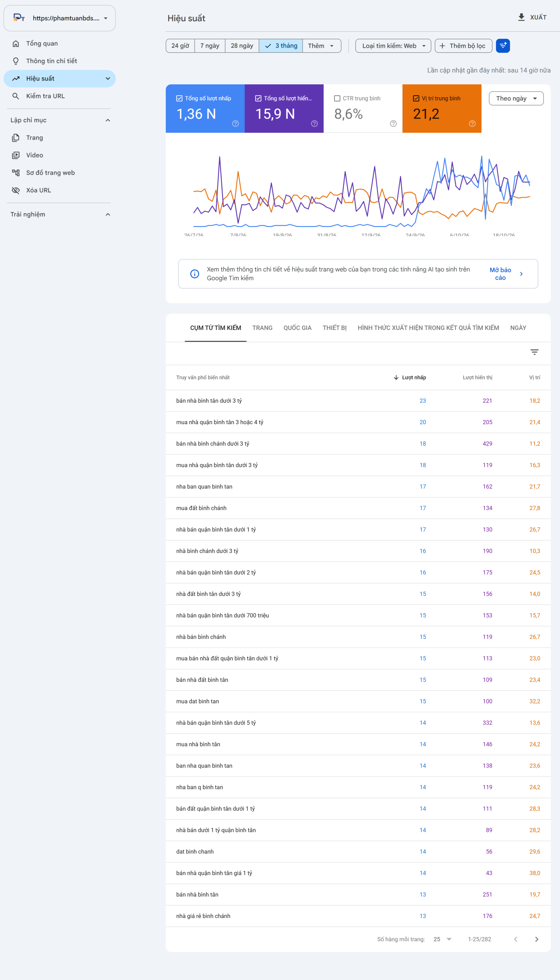Select the 7 ngày date range

tap(210, 46)
